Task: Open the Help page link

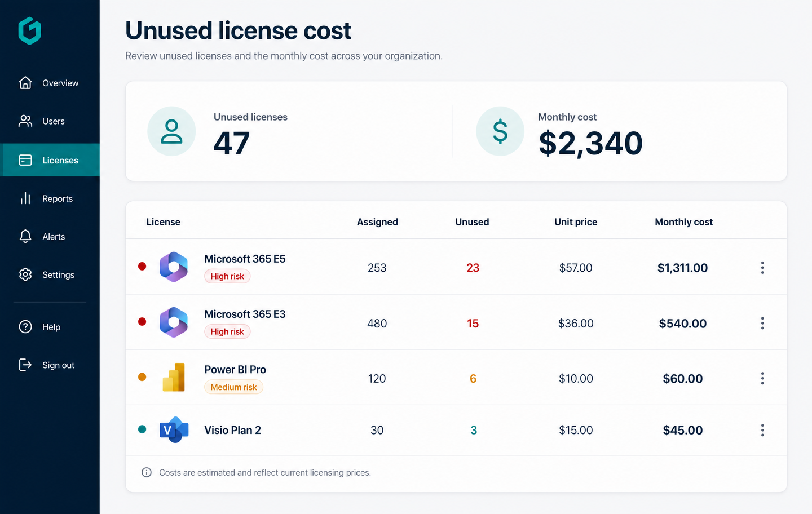Action: [50, 327]
